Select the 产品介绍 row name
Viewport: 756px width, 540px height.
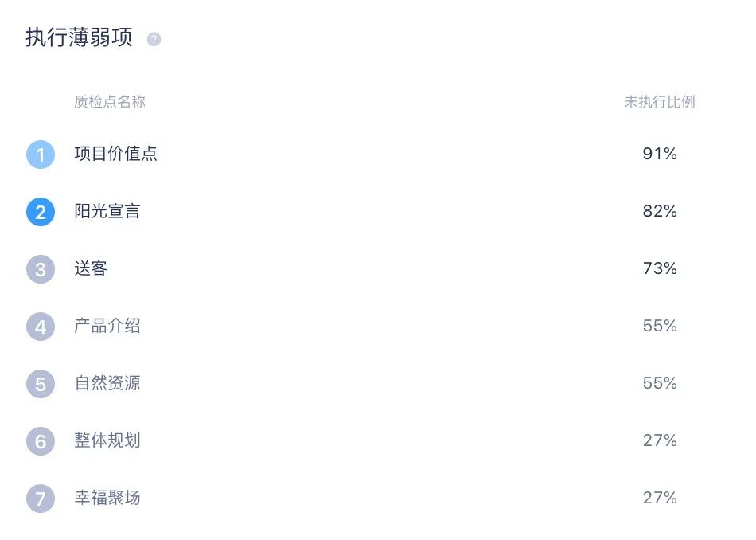[x=107, y=326]
